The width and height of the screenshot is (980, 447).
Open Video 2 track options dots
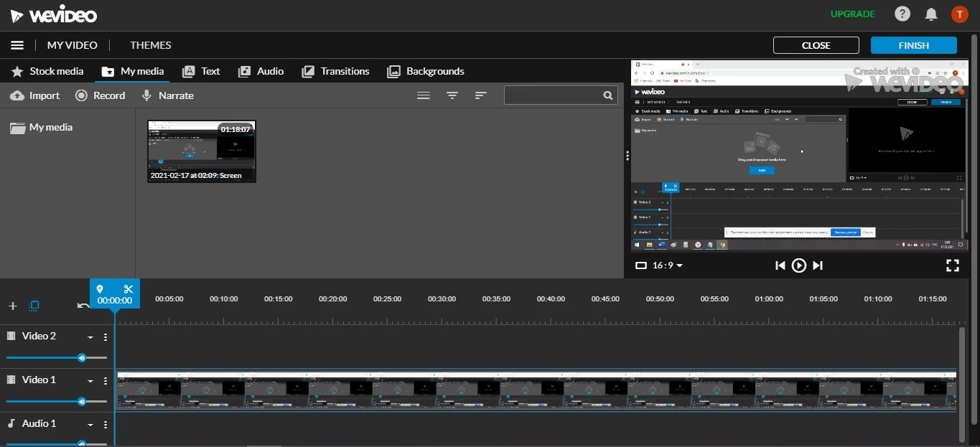pos(106,337)
